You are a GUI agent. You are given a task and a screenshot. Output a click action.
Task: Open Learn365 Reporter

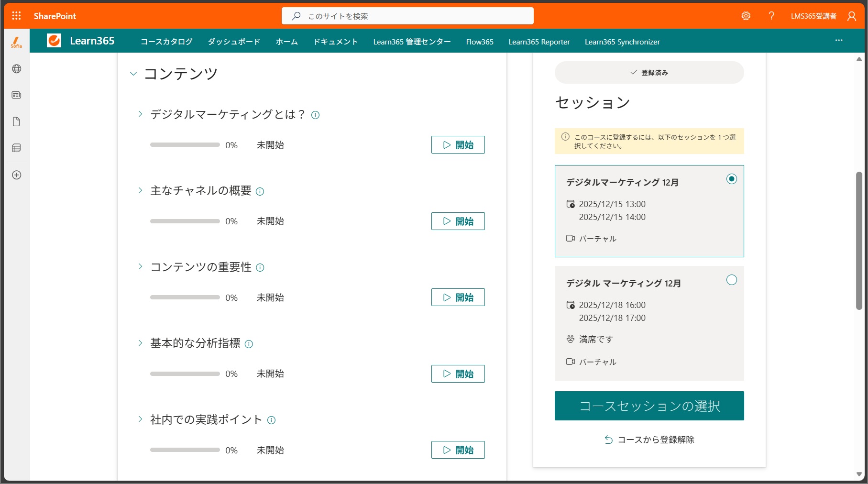click(x=539, y=42)
